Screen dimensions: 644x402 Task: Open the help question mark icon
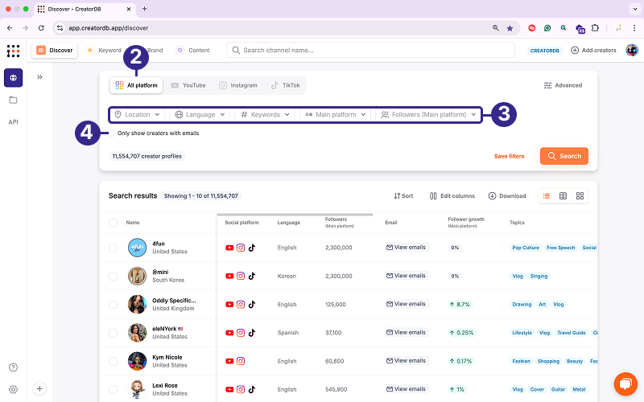click(13, 367)
